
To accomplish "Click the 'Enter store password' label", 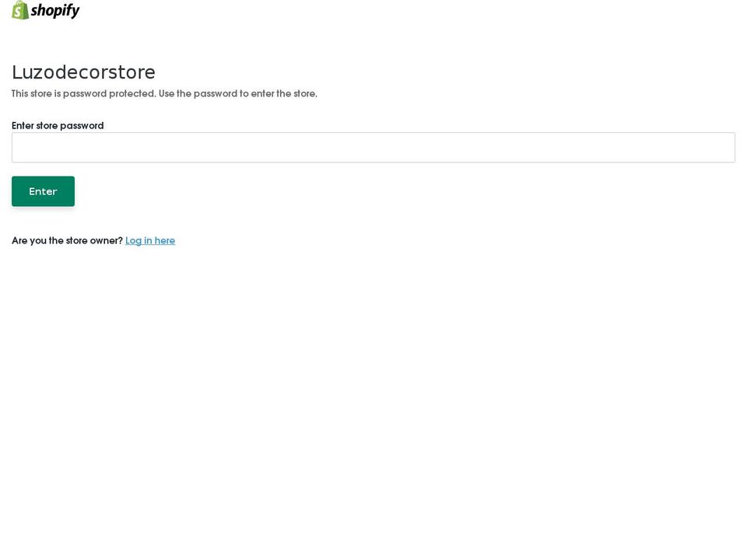I will (58, 125).
